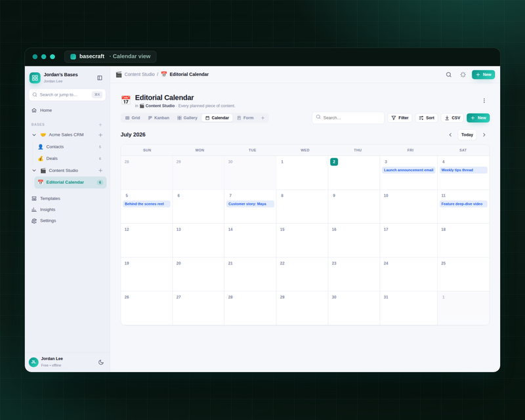Jump to Today in calendar
Image resolution: width=525 pixels, height=420 pixels.
[467, 135]
